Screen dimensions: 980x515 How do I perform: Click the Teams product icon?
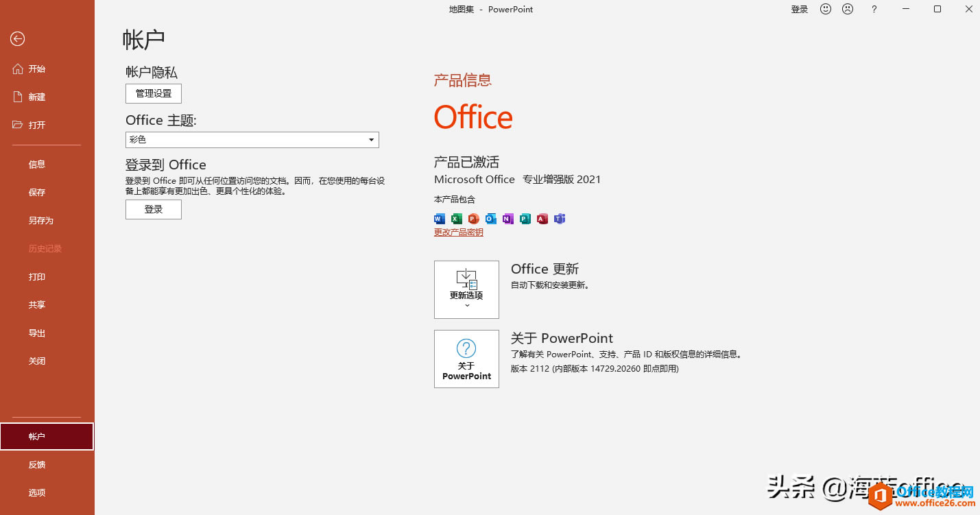[560, 219]
